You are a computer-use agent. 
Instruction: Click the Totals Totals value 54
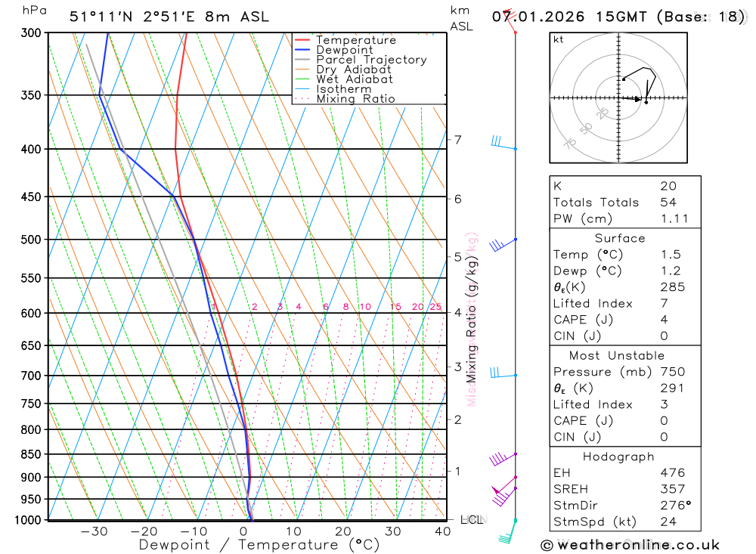point(668,203)
